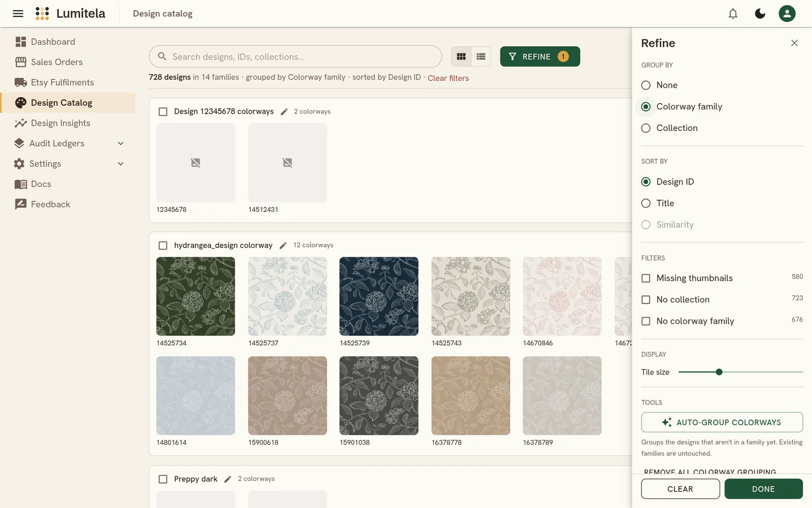The width and height of the screenshot is (812, 508).
Task: Go to Etsy Fulfilments page
Action: pos(69,82)
